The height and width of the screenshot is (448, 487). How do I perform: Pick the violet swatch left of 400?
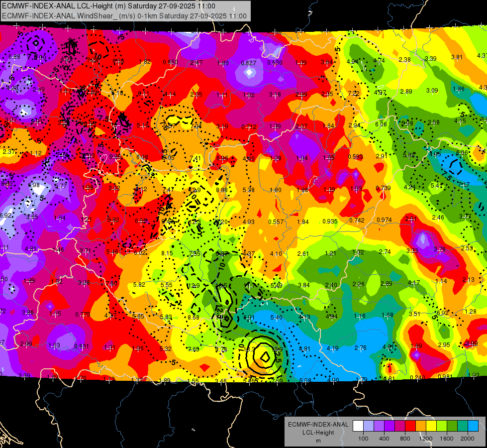(x=379, y=426)
